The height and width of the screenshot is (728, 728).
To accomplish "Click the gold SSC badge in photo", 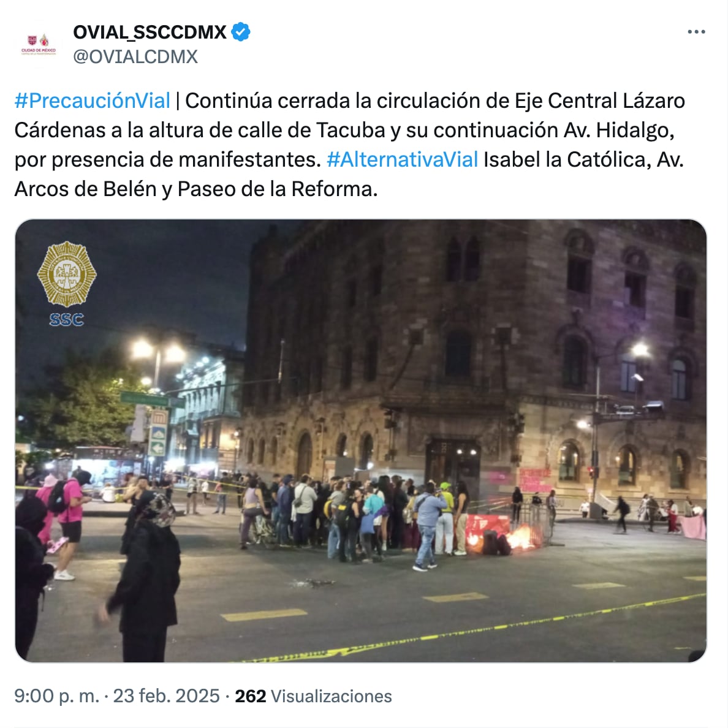I will (x=67, y=274).
